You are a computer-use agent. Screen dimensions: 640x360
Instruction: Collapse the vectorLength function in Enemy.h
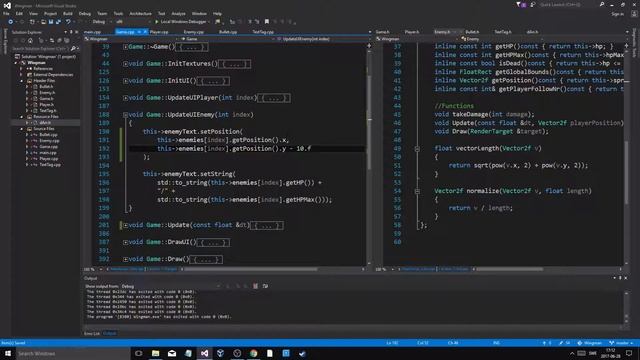tap(417, 149)
